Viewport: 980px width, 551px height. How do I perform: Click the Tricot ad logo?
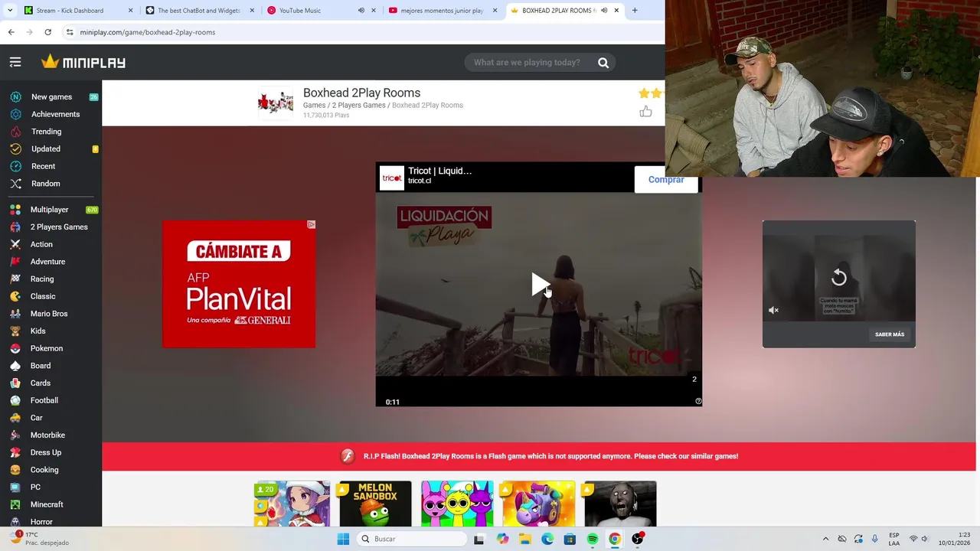tap(392, 178)
